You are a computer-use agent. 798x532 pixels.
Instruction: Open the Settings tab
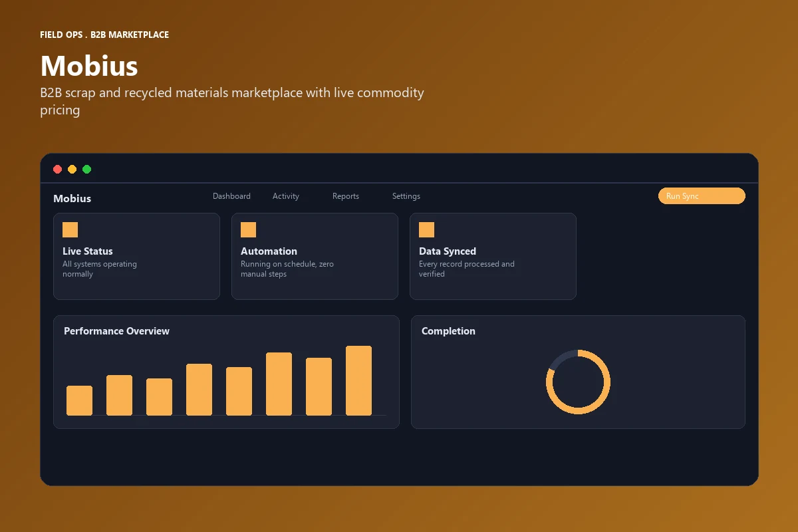click(x=406, y=196)
